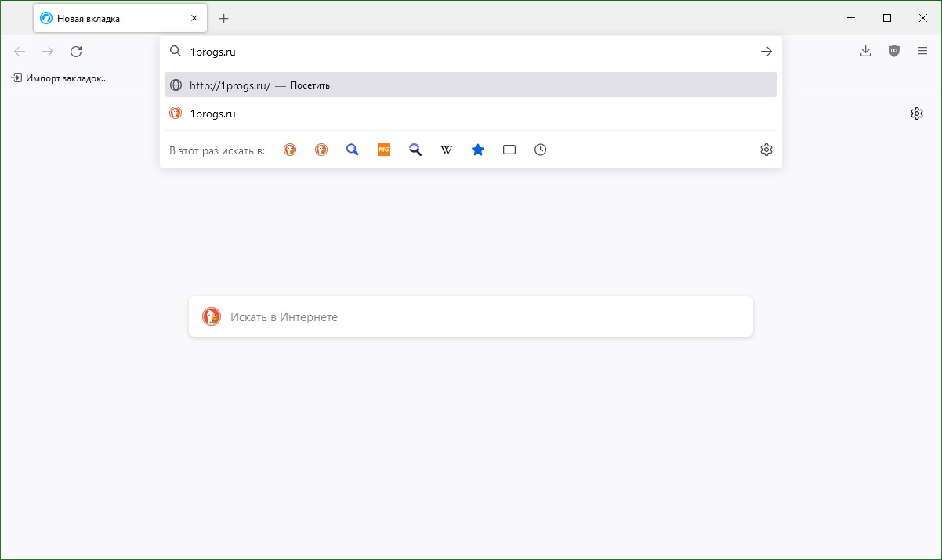The width and height of the screenshot is (942, 560).
Task: Open the downloads panel
Action: [x=865, y=51]
